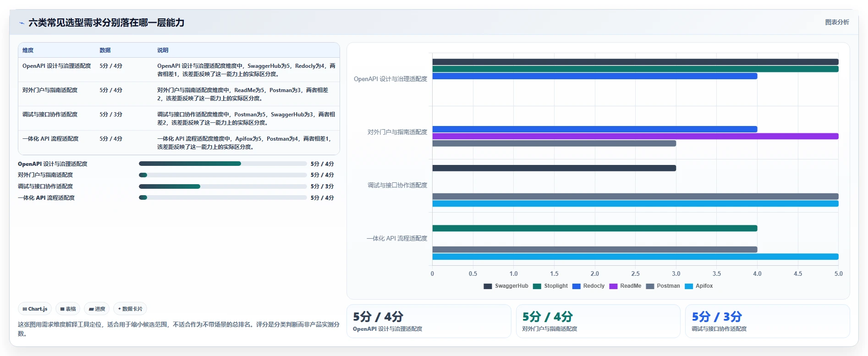868x356 pixels.
Task: Click the footnote beginning 这张图用需求维度解释工具定位
Action: (179, 329)
